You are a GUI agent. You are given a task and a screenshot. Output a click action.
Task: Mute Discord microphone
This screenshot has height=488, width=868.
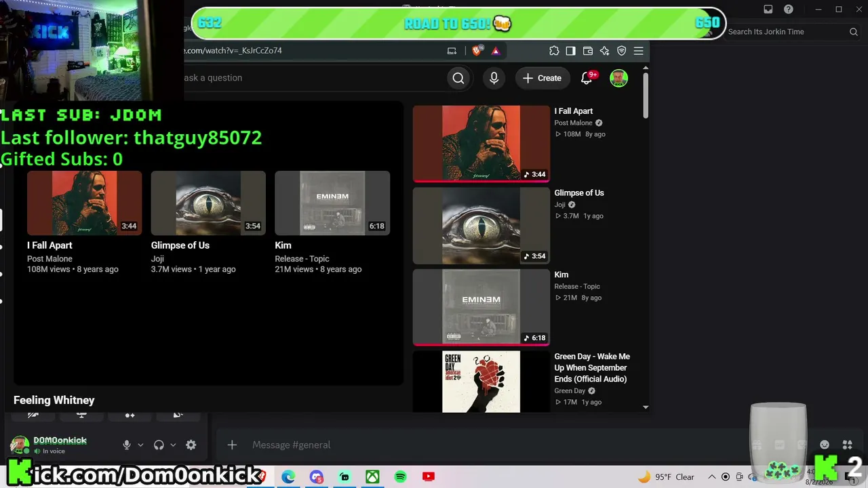pos(126,445)
